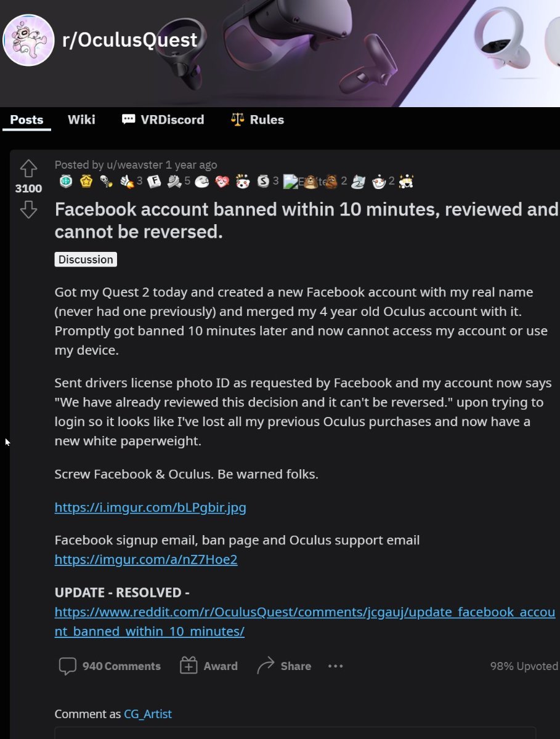
Task: Click the broken image award icon
Action: coord(291,181)
